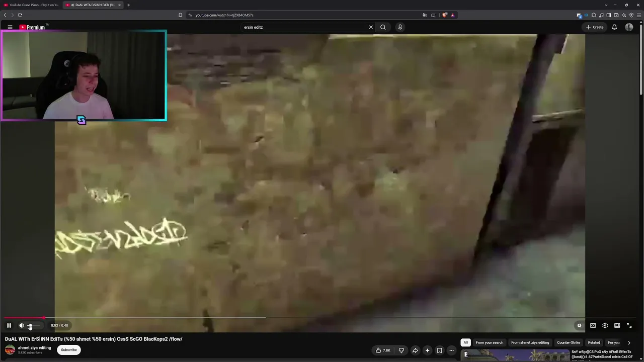Image resolution: width=644 pixels, height=362 pixels.
Task: Go to the YouTube Premium home logo
Action: [x=32, y=27]
